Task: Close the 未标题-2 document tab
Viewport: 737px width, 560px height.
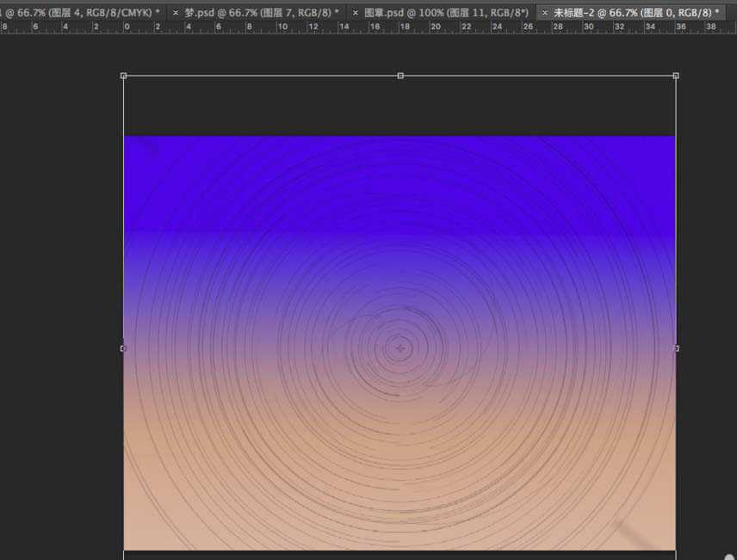Action: click(x=544, y=13)
